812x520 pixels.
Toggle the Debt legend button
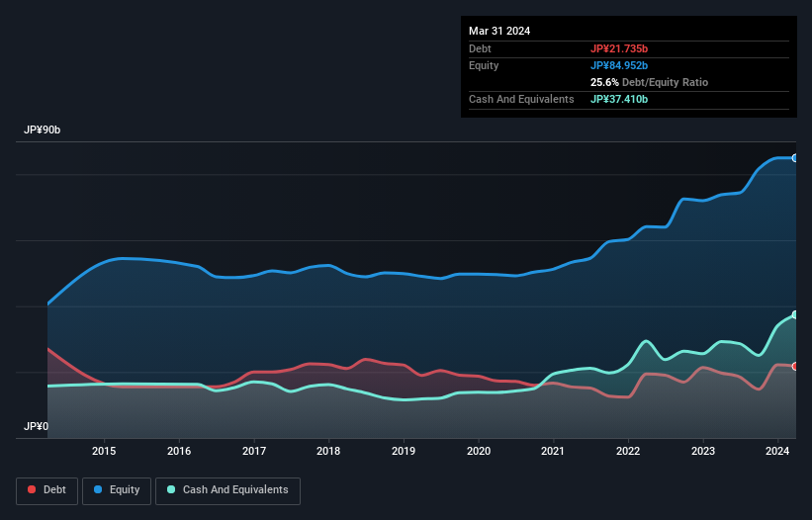click(x=47, y=490)
